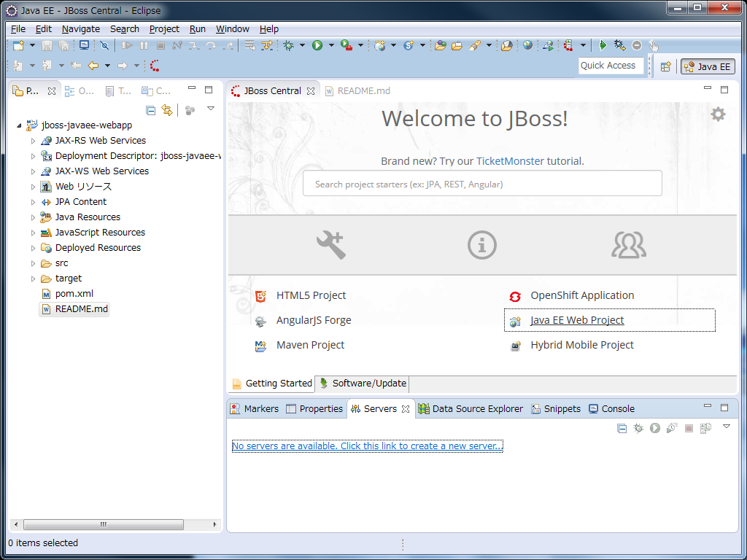Click the Save icon in the toolbar
This screenshot has width=747, height=560.
(45, 44)
